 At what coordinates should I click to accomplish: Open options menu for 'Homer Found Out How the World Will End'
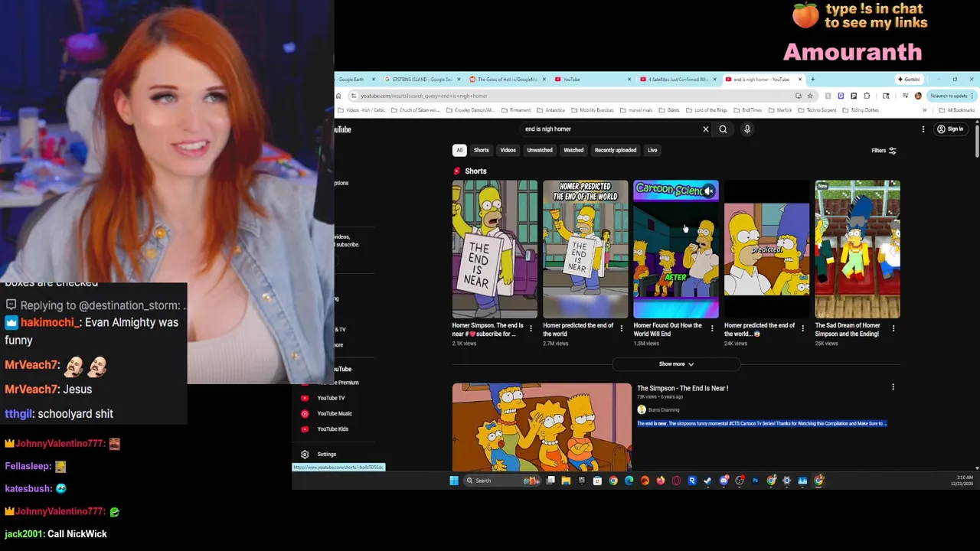tap(712, 328)
